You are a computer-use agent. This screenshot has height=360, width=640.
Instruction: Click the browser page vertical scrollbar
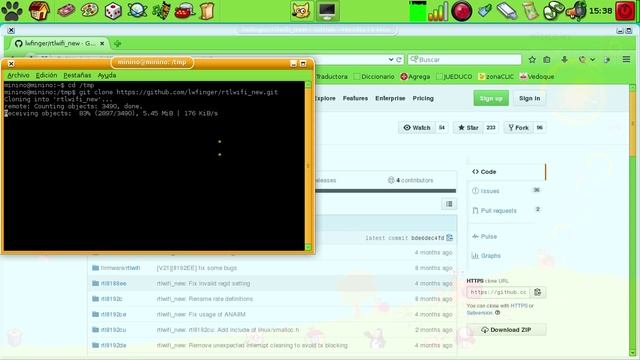(x=633, y=220)
